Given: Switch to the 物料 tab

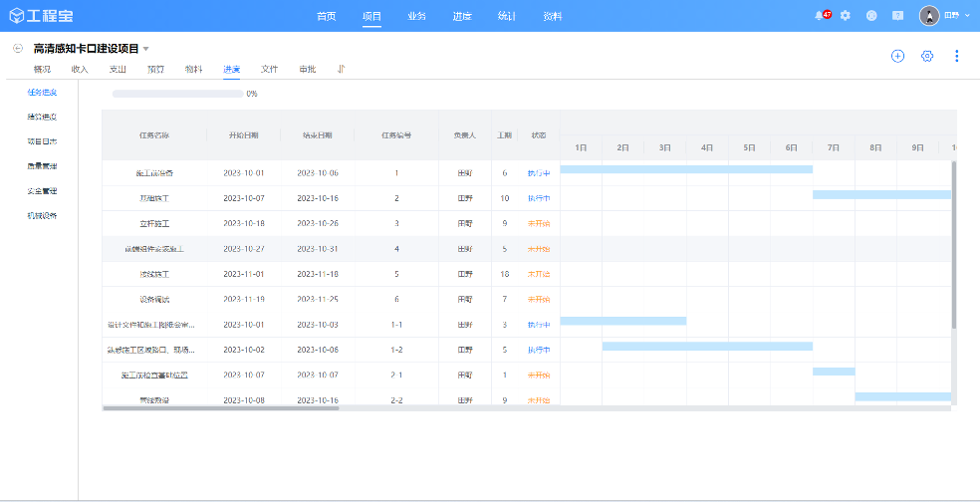Looking at the screenshot, I should tap(194, 69).
